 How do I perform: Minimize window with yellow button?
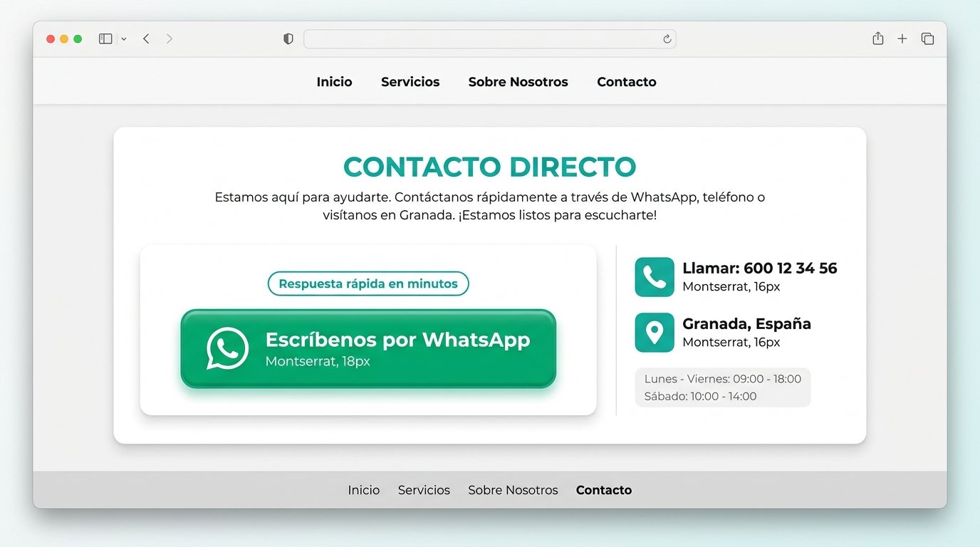[64, 39]
